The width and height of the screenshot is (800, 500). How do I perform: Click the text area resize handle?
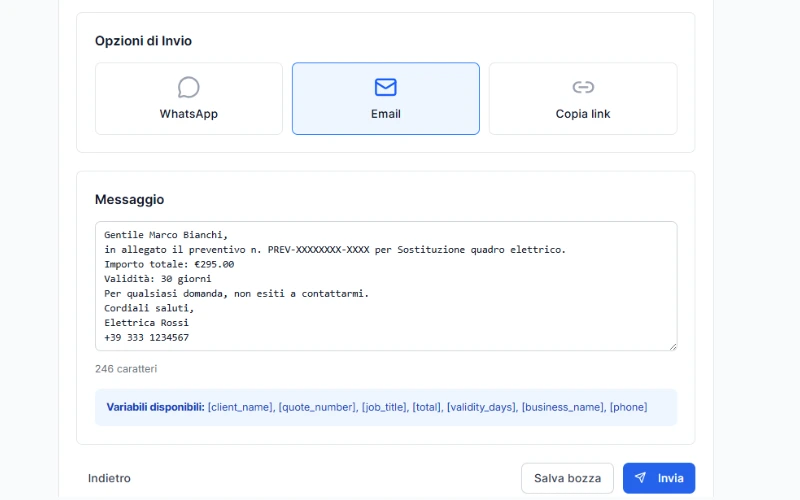[x=672, y=346]
